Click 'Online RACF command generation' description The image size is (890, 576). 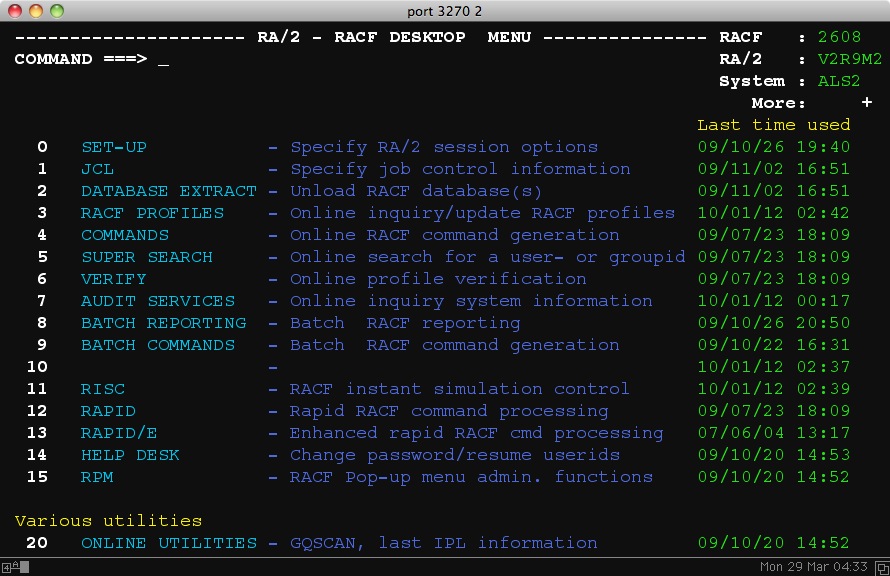[455, 235]
